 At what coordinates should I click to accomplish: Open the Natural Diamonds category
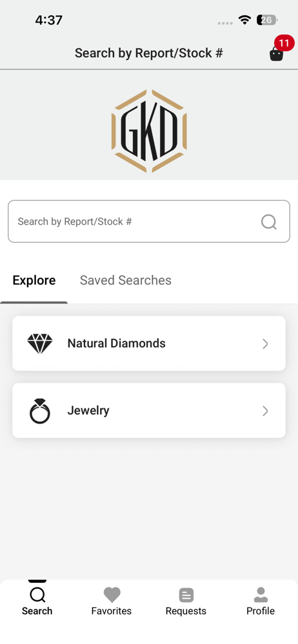(x=149, y=343)
